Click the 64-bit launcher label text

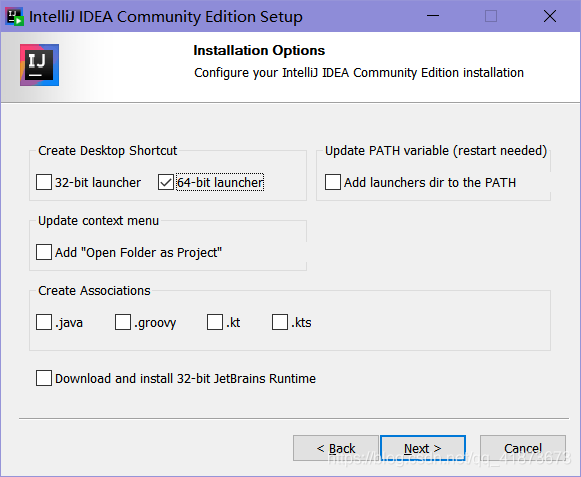[220, 182]
